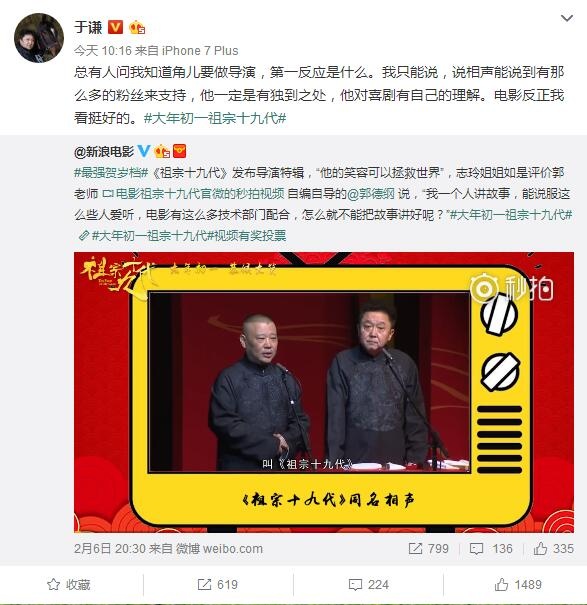Open the post options chevron menu
The image size is (587, 605).
pos(566,18)
